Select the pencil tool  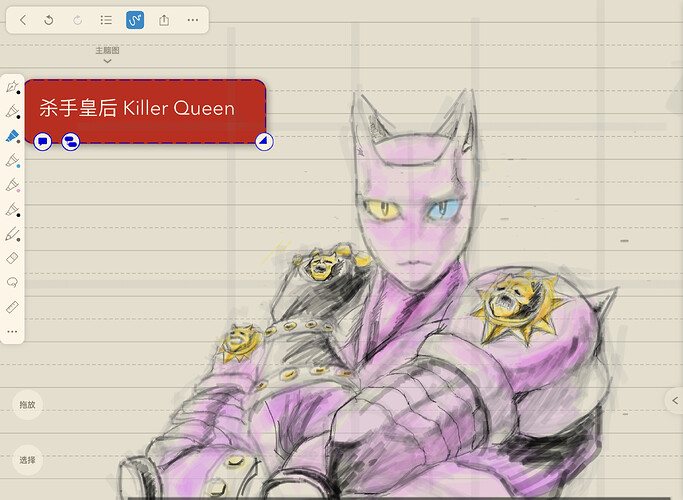[12, 234]
